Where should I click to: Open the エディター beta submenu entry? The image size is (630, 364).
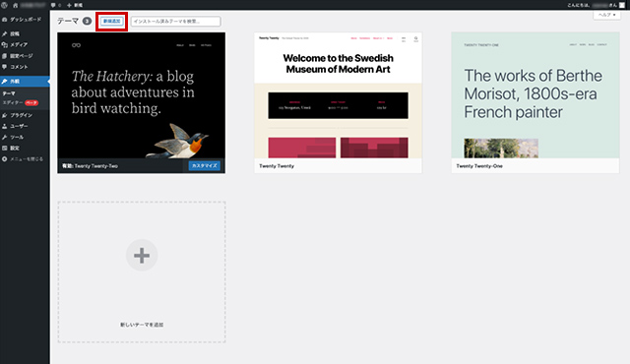point(20,102)
